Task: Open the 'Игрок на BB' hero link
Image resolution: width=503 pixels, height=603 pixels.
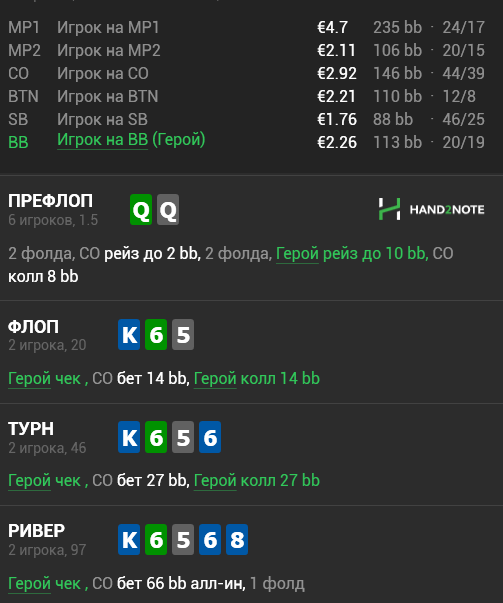Action: 102,140
